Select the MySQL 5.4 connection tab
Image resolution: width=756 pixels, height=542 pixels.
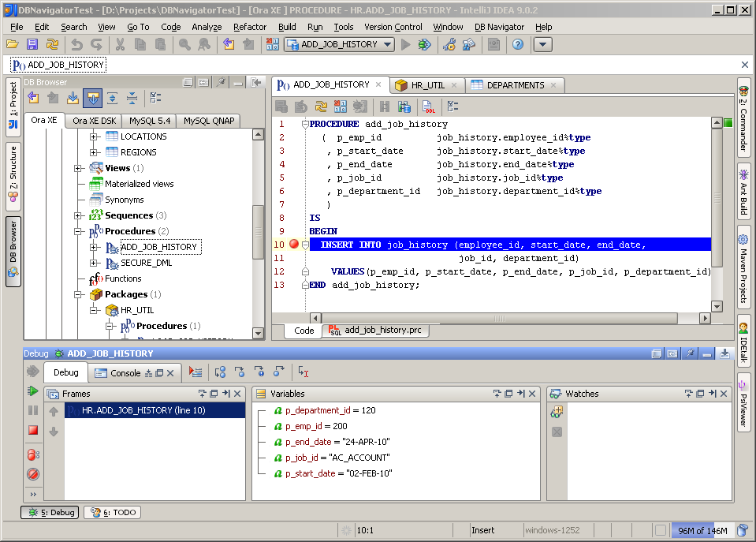click(150, 121)
